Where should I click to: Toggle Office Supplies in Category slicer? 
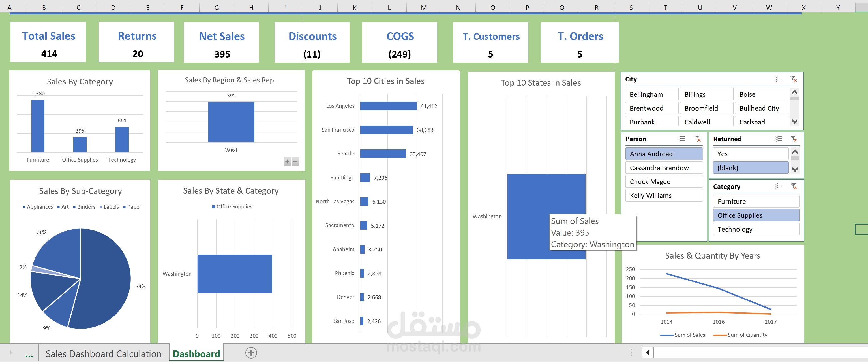click(x=756, y=215)
